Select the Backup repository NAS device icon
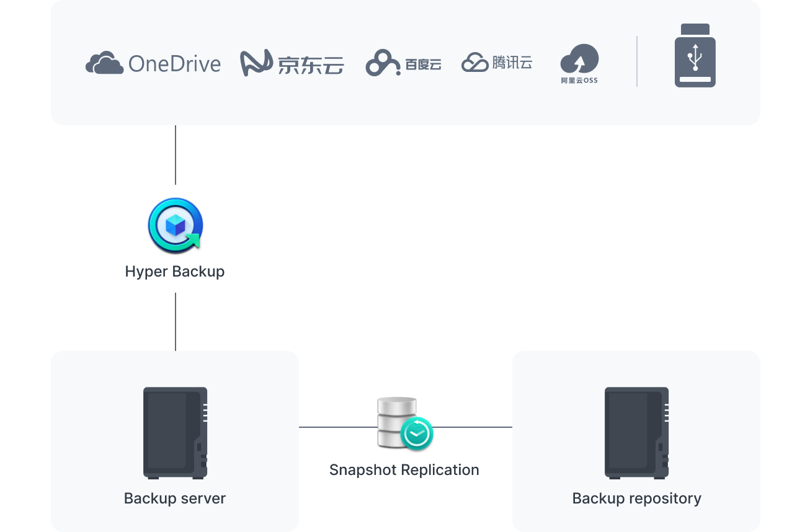Viewport: 810px width, 532px height. coord(636,433)
